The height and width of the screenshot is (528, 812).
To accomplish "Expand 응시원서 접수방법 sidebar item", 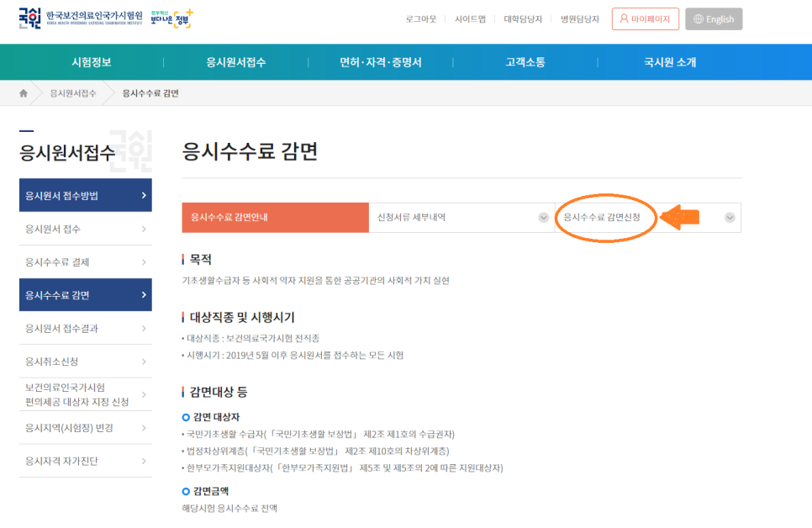I will 85,196.
